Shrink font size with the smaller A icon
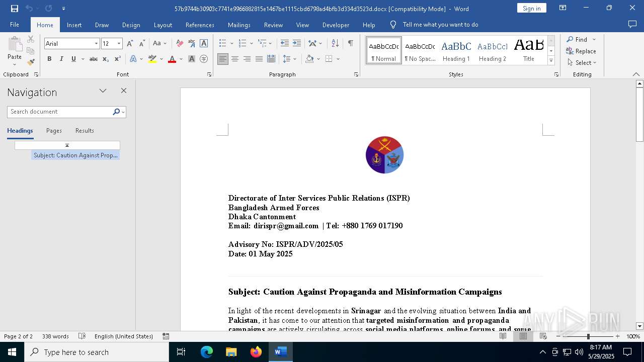 [x=142, y=43]
